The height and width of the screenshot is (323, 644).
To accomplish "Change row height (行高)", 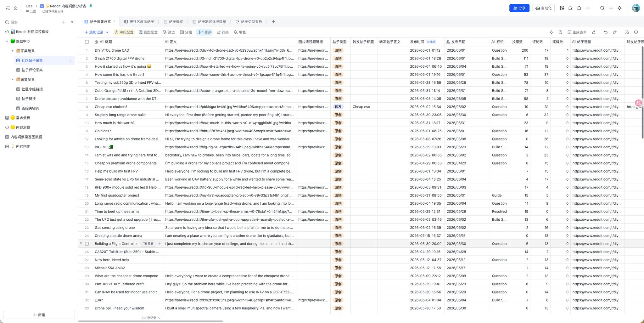I will click(x=222, y=32).
